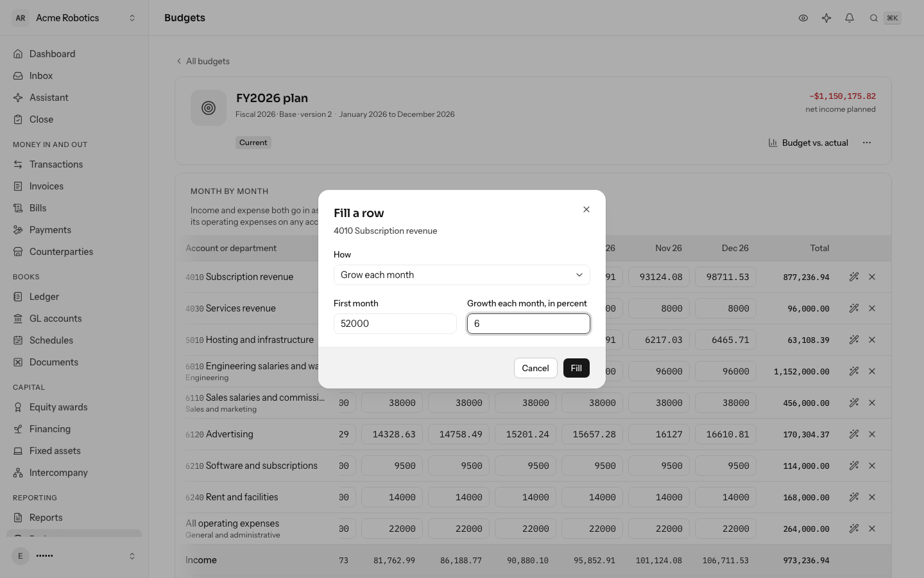The image size is (924, 578).
Task: Click the Bills sidebar icon
Action: tap(18, 208)
